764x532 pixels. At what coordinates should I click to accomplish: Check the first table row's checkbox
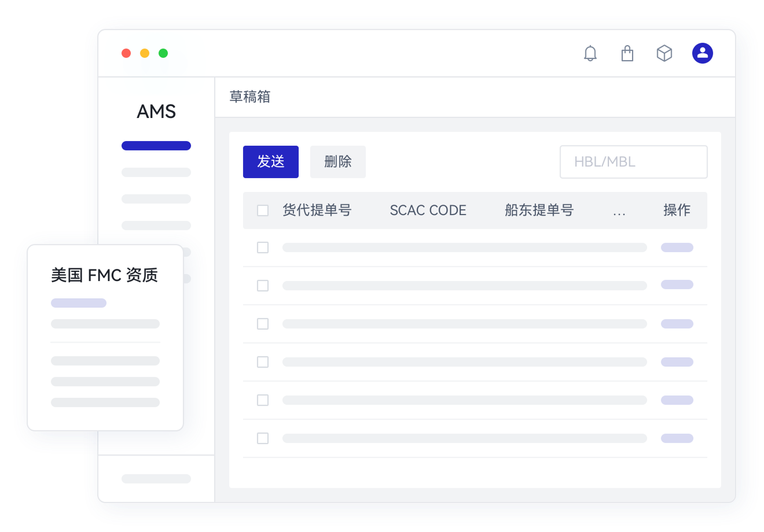pos(263,247)
